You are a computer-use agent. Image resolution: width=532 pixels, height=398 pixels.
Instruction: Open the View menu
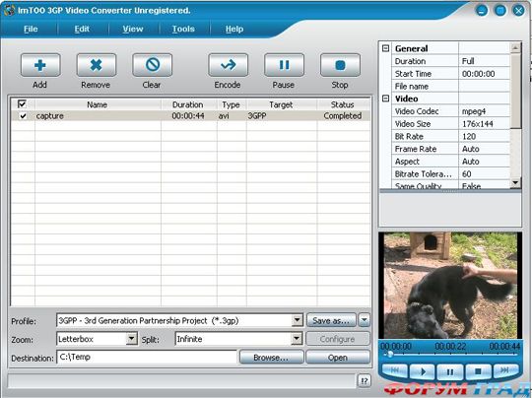pyautogui.click(x=133, y=30)
